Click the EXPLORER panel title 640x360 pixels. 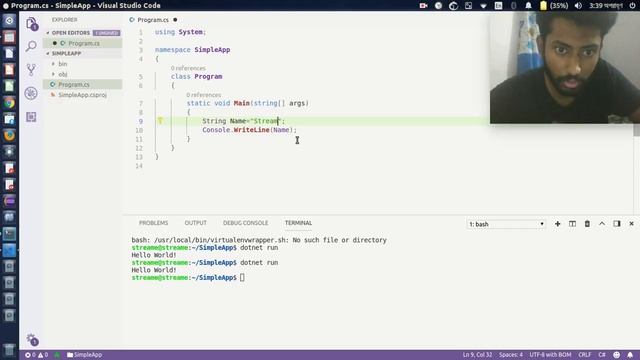click(x=64, y=20)
